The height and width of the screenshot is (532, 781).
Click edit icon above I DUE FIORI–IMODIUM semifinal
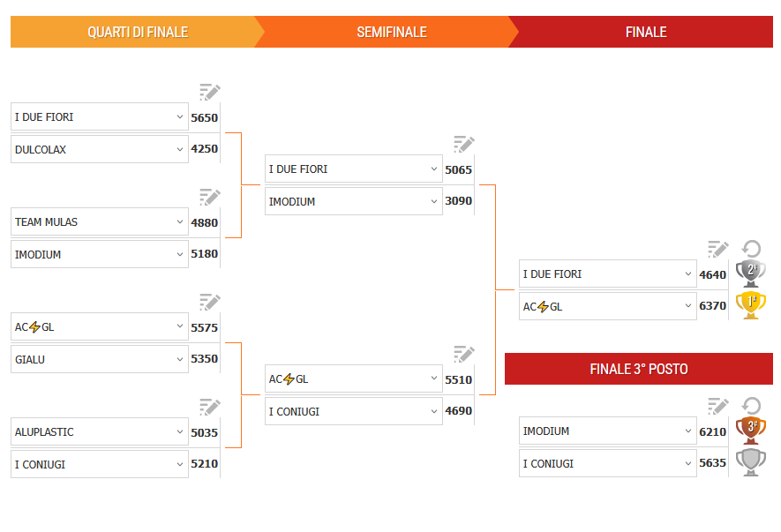463,145
